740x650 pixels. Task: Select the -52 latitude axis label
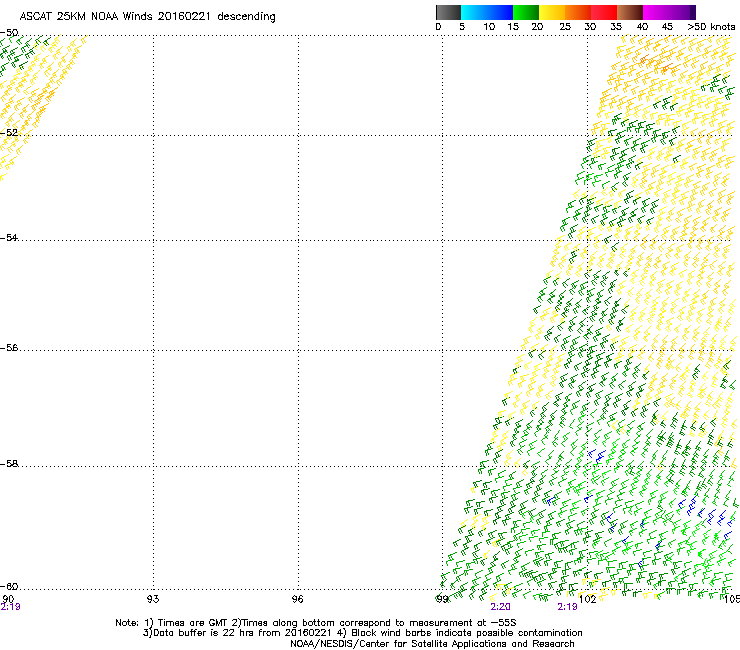(9, 133)
